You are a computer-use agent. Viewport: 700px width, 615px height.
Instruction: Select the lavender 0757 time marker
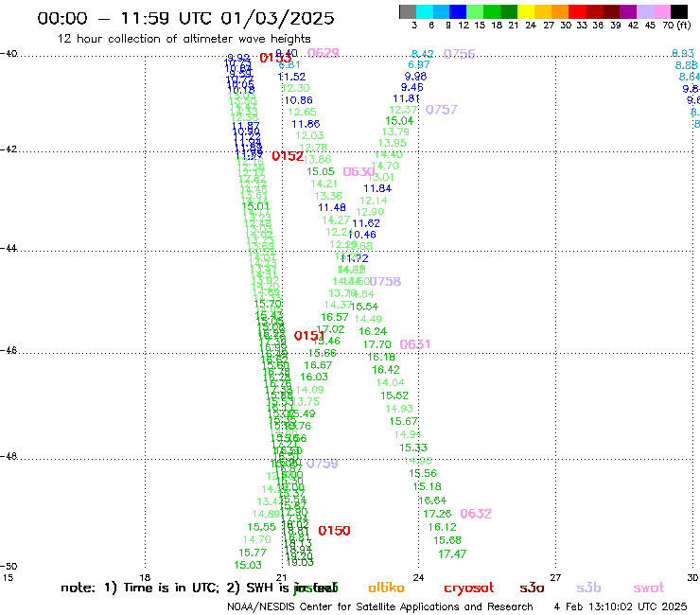point(442,110)
